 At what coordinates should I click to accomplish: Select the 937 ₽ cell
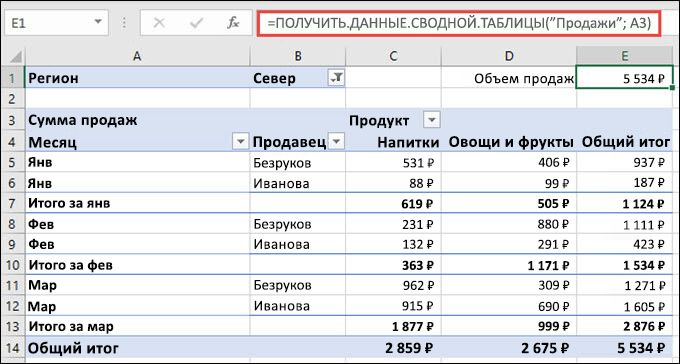coord(625,162)
